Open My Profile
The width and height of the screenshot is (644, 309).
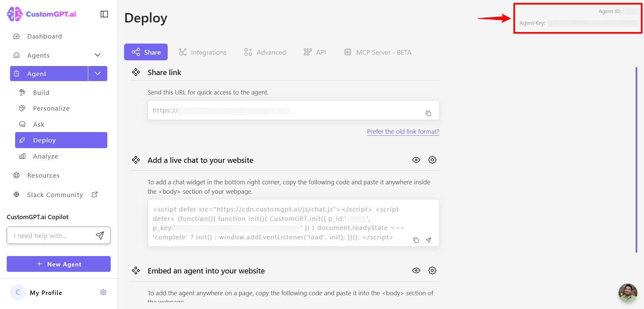tap(46, 293)
